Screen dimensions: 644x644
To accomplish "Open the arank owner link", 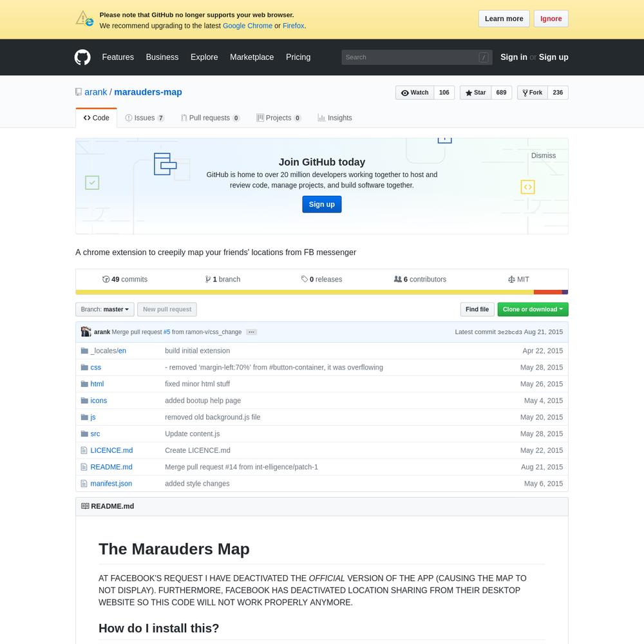I will click(96, 92).
